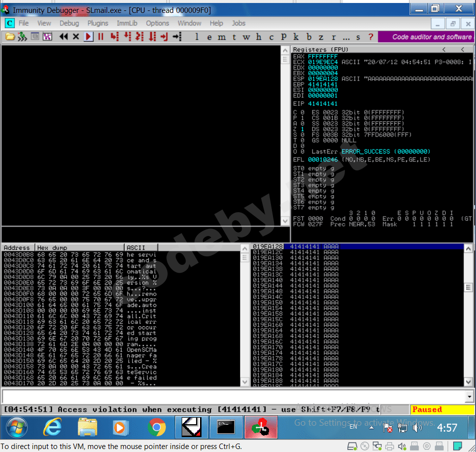Open the View menu

pos(44,23)
